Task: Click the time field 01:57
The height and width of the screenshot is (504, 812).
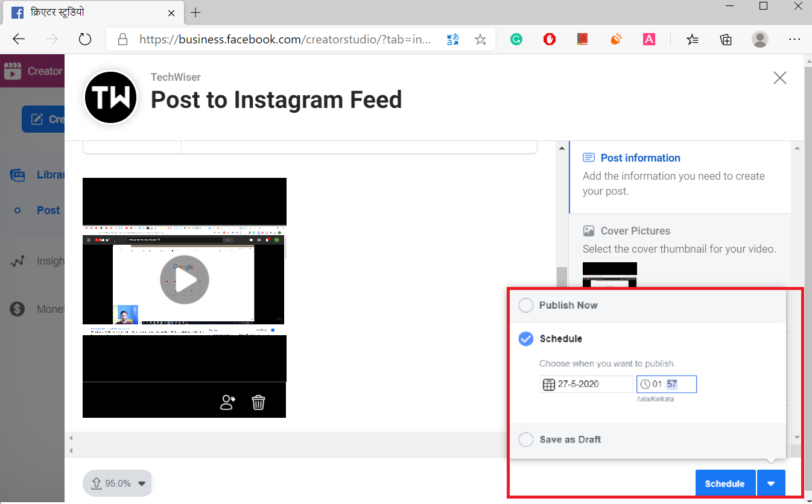Action: click(x=667, y=384)
